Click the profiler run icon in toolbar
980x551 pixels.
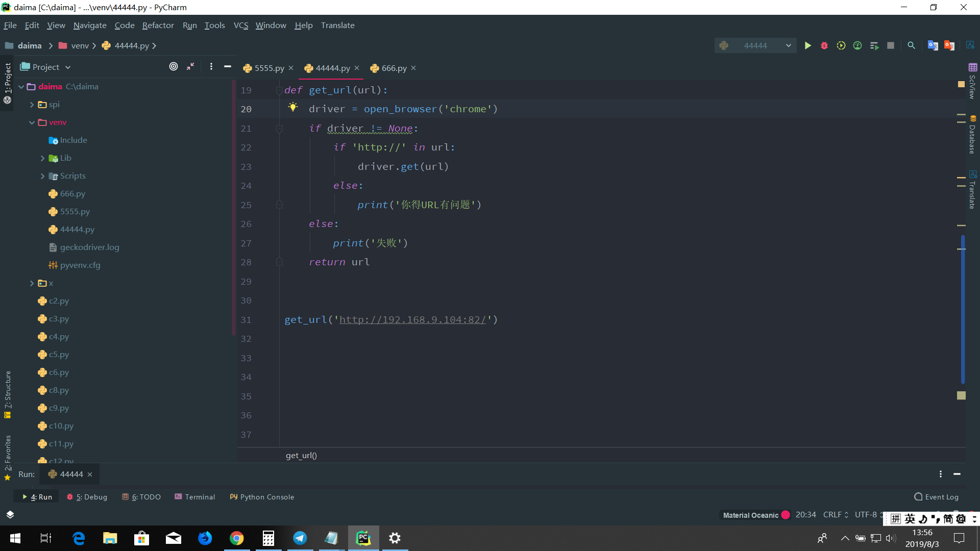pos(857,45)
